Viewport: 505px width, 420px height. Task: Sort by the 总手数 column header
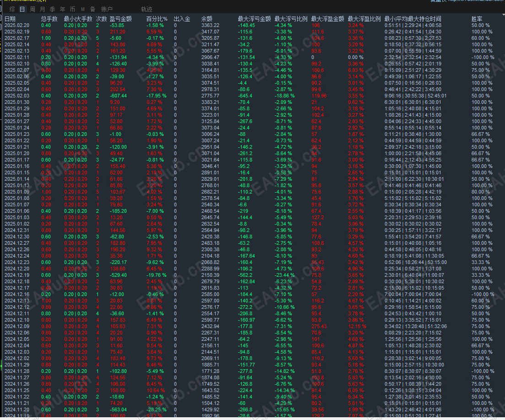pyautogui.click(x=49, y=19)
